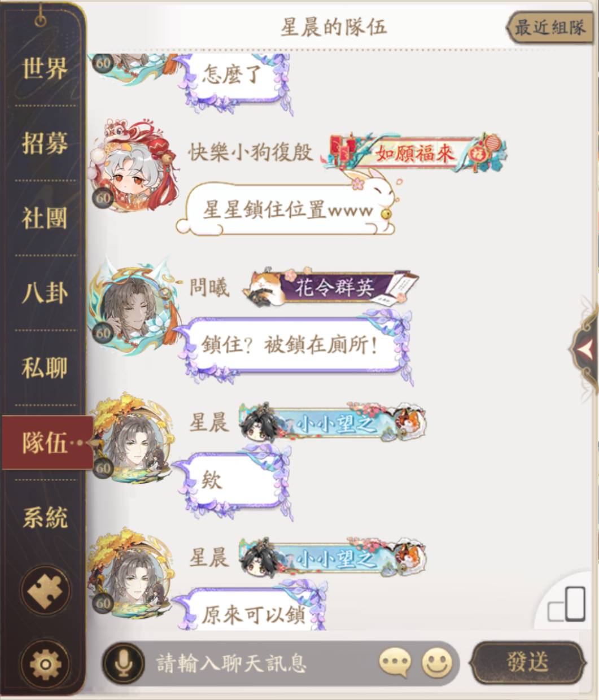Switch to the 世界 channel tab
The image size is (599, 700).
44,68
